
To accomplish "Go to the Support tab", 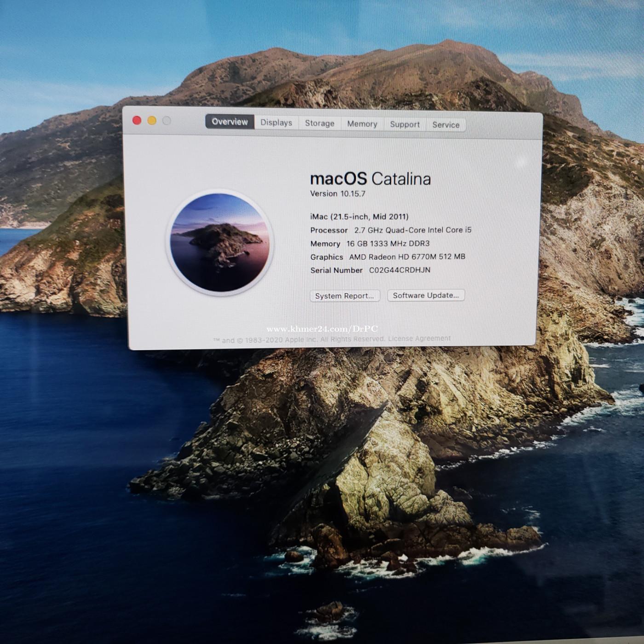I will point(405,124).
